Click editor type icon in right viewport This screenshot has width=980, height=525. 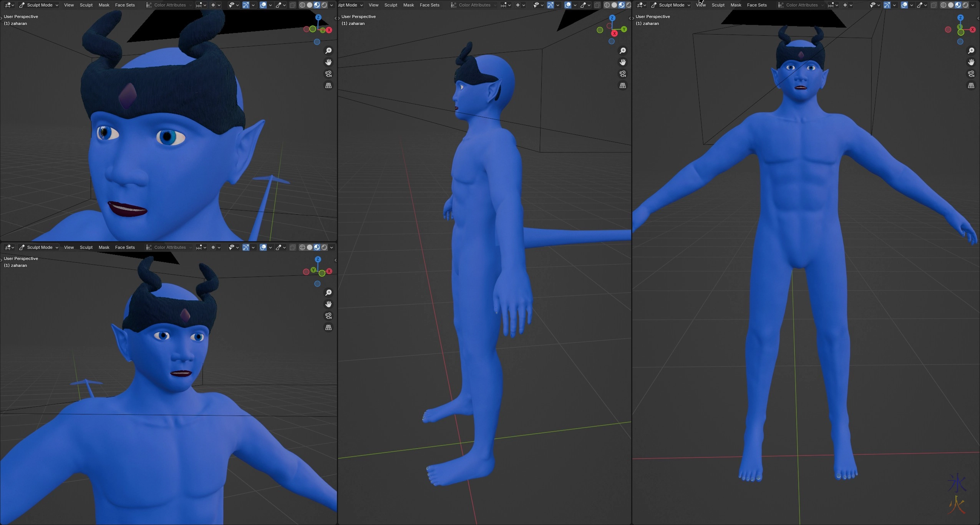(640, 5)
